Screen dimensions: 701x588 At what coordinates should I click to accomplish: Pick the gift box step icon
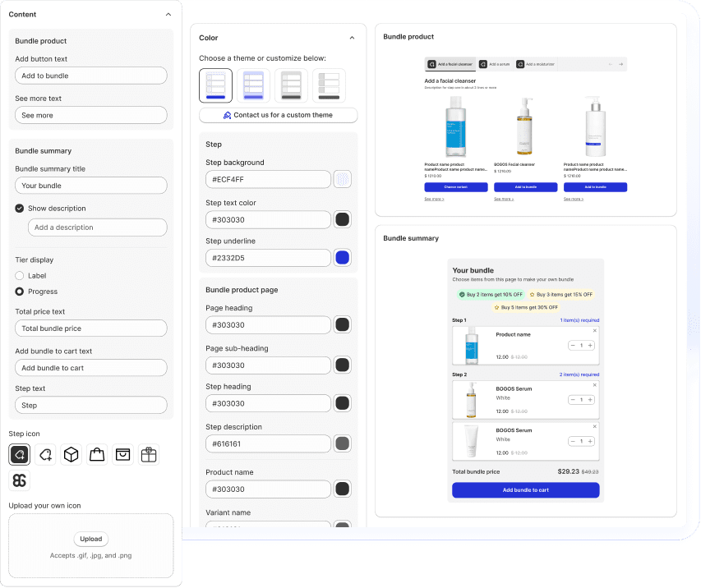148,454
